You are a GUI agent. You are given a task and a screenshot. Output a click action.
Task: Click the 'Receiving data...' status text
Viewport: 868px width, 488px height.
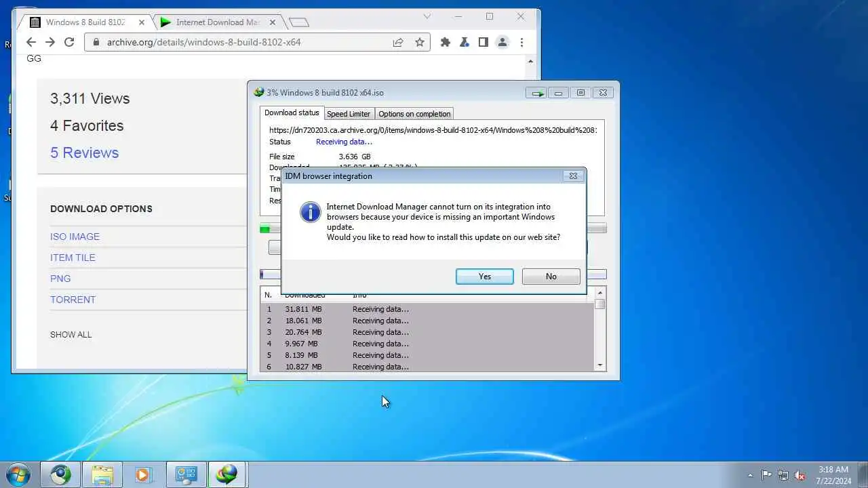click(344, 142)
